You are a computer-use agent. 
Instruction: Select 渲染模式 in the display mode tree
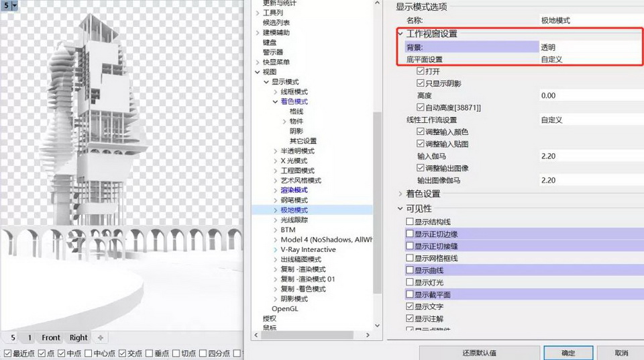point(294,190)
